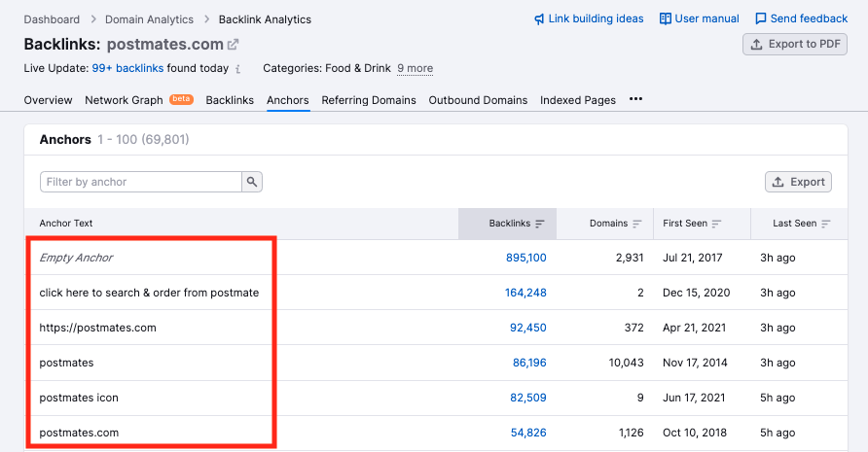Switch to the Network Graph tab
The image size is (868, 452).
[124, 100]
